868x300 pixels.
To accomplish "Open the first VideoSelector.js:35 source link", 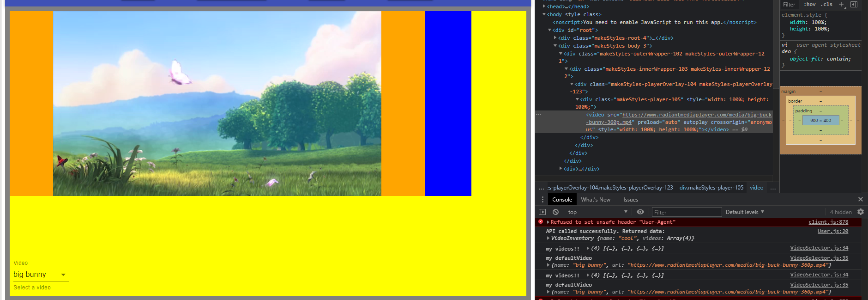I will point(819,258).
